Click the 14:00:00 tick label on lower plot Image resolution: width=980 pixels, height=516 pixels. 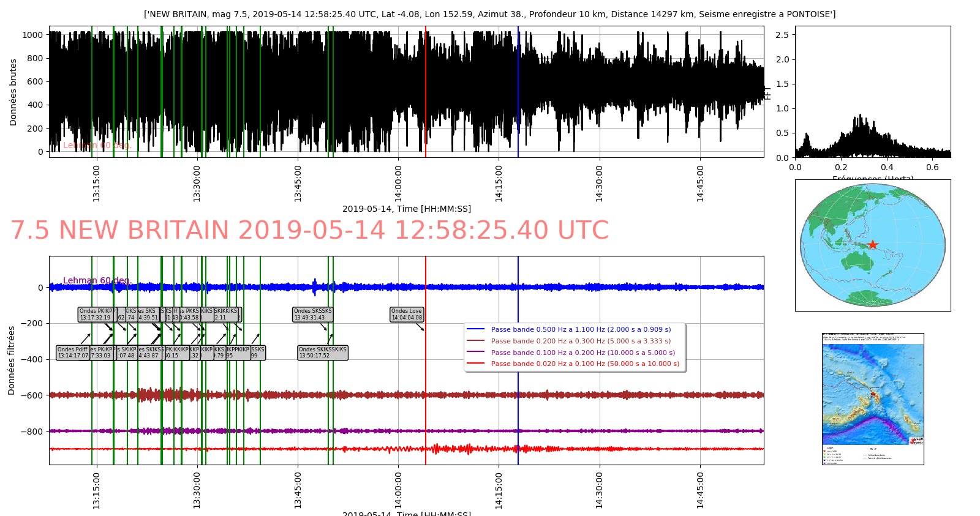coord(398,490)
